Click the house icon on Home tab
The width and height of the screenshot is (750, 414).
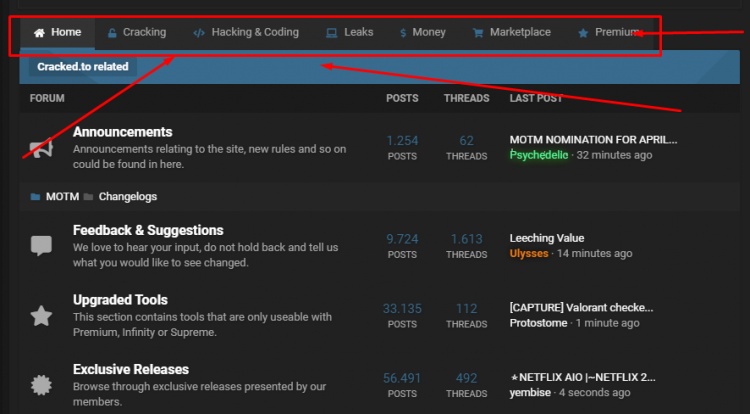pos(39,33)
